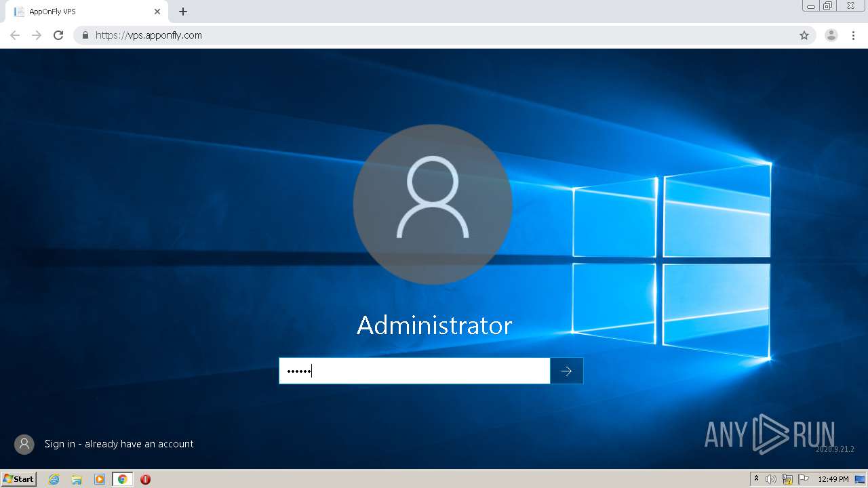The height and width of the screenshot is (488, 868).
Task: Go back in Chrome browser
Action: click(15, 35)
